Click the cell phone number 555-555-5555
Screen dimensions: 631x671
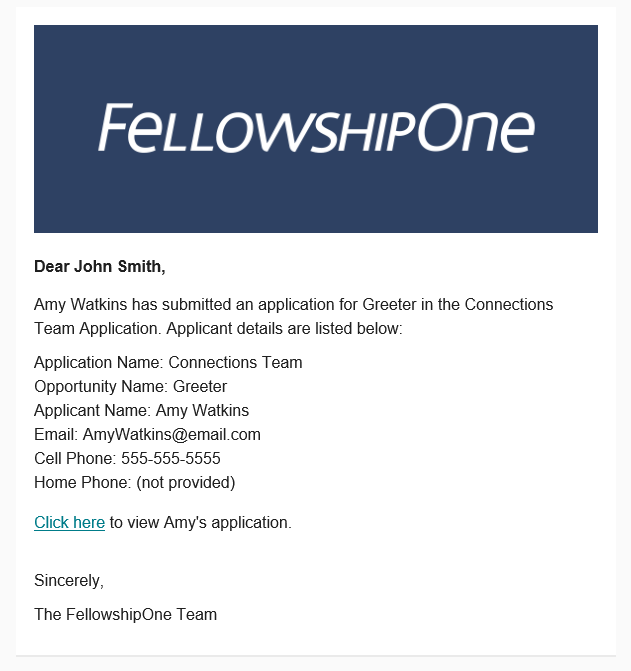171,458
